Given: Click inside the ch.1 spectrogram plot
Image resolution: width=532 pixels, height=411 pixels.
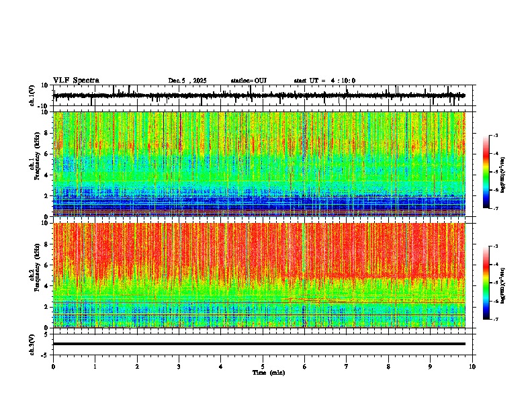Looking at the screenshot, I should (259, 164).
